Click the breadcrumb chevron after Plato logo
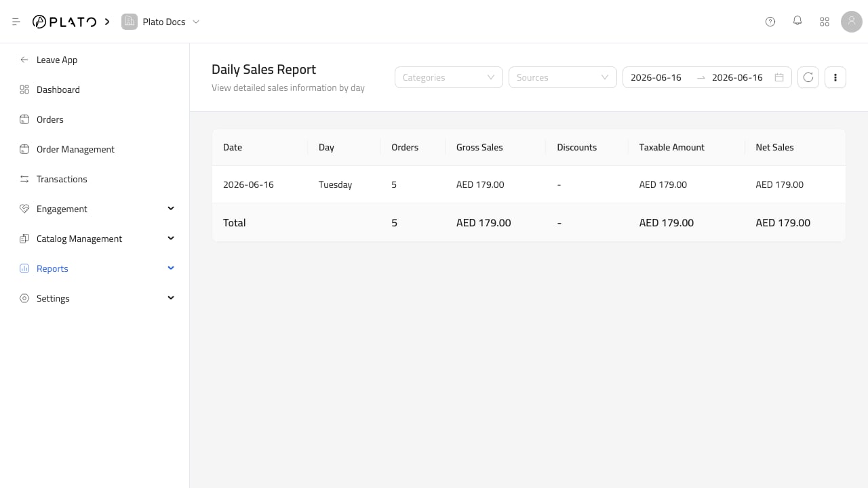Viewport: 868px width, 488px height. click(107, 22)
